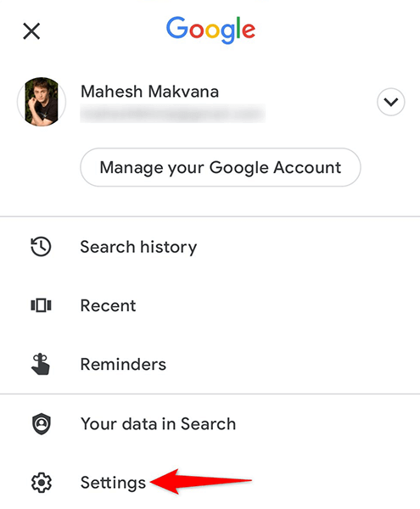Tap the Recent carousel icon
This screenshot has height=509, width=420.
[41, 305]
